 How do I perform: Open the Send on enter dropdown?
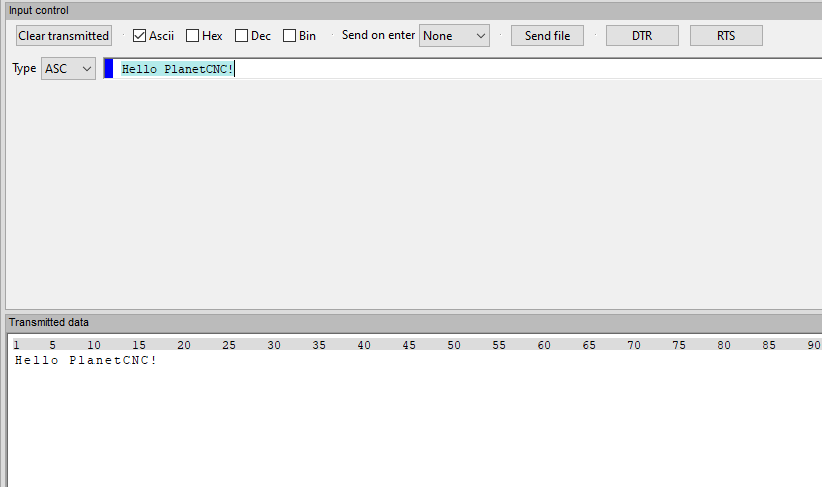click(x=454, y=35)
